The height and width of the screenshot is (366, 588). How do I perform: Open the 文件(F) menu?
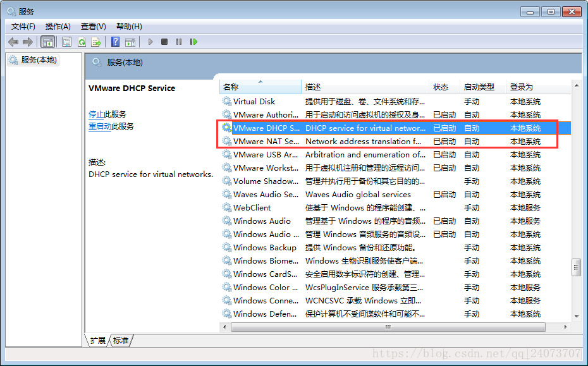23,27
